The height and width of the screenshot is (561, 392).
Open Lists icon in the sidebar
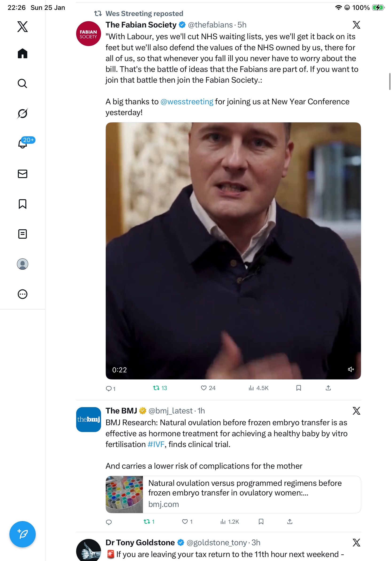[23, 234]
